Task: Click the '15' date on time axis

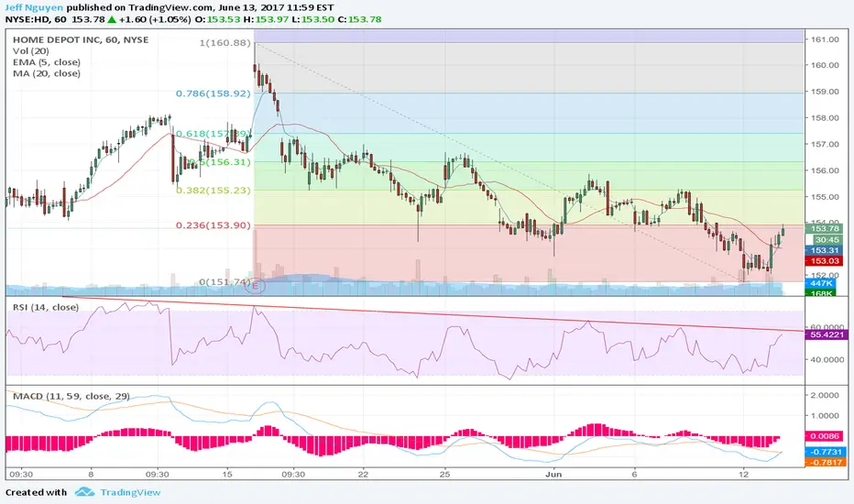Action: pyautogui.click(x=227, y=474)
